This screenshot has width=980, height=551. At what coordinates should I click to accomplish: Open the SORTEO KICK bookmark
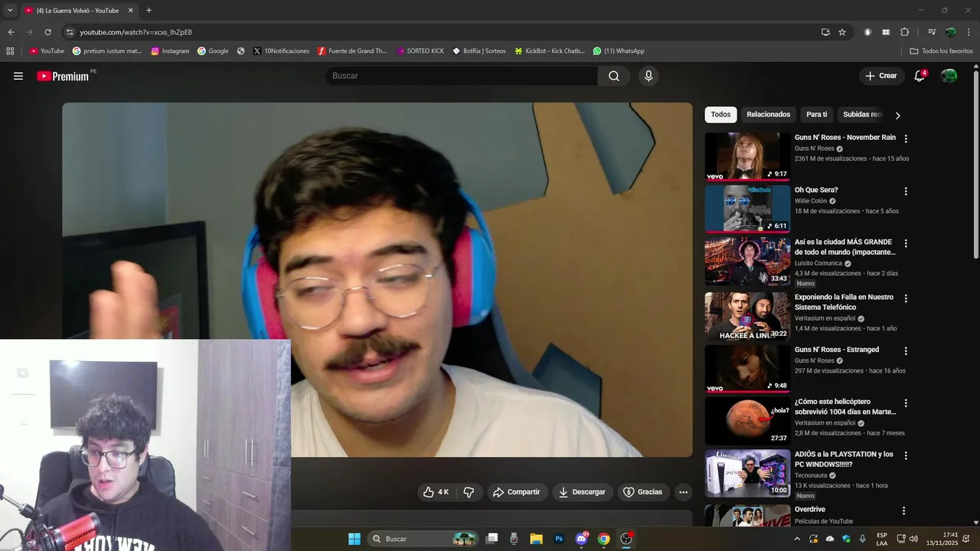point(420,51)
